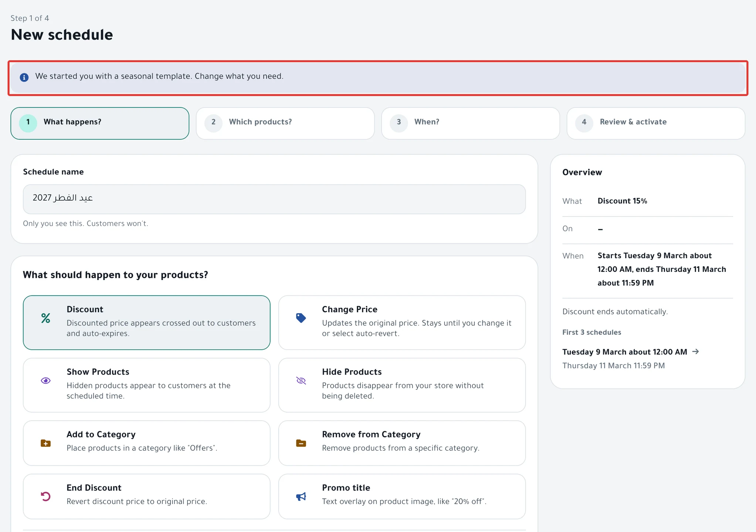Focus the Schedule name input field
This screenshot has width=756, height=532.
(x=274, y=199)
